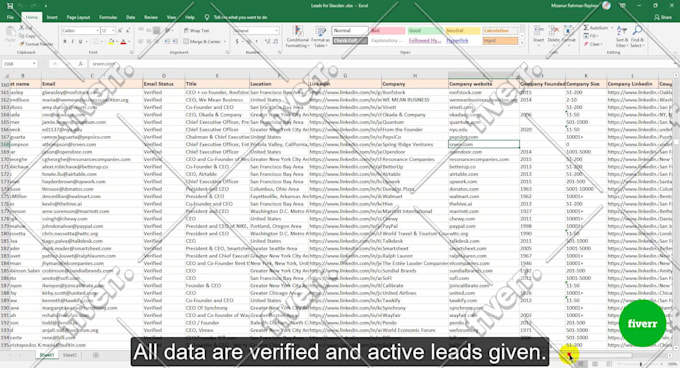
Task: Apply the Hyperlink cell style
Action: tap(463, 41)
